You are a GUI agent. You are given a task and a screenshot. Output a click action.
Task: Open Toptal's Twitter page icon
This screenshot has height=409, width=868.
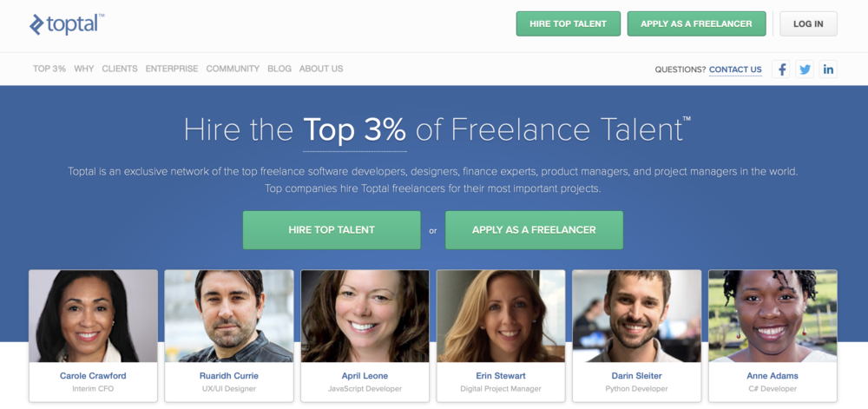click(805, 69)
